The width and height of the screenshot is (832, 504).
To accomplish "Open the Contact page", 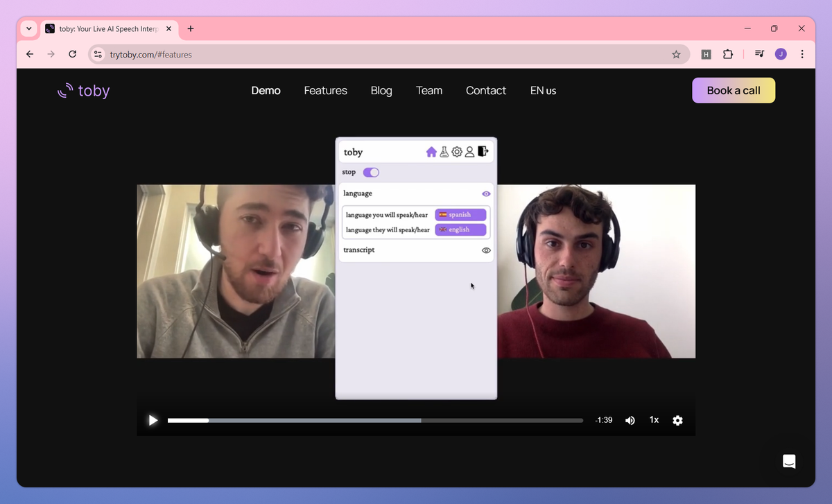I will click(486, 91).
